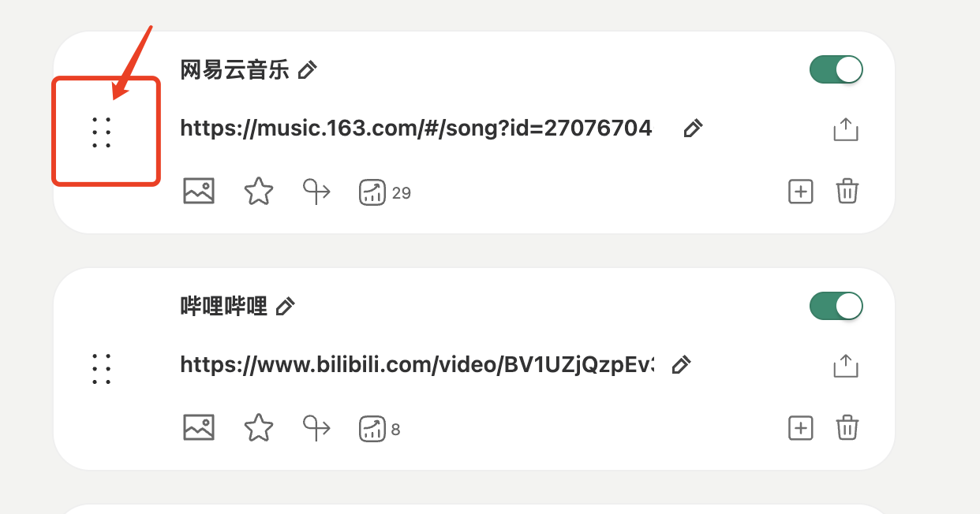Screen dimensions: 980x514
Task: Disable the 网易云音乐 link toggle
Action: coord(836,69)
